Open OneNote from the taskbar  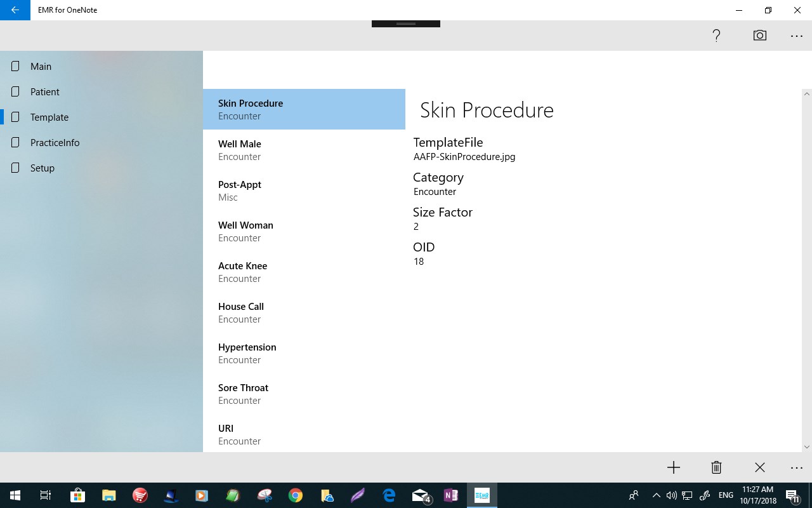451,495
